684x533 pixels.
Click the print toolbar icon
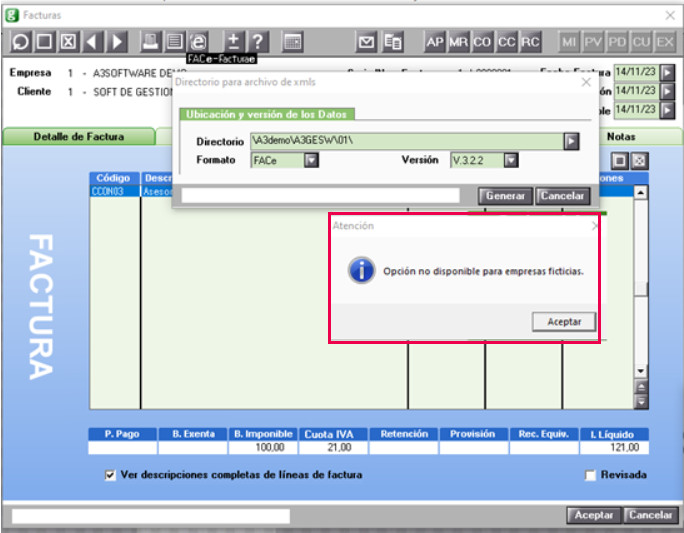tap(151, 42)
